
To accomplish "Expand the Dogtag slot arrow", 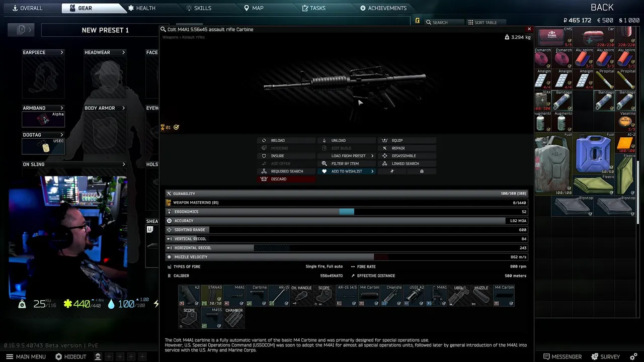I will coord(62,135).
